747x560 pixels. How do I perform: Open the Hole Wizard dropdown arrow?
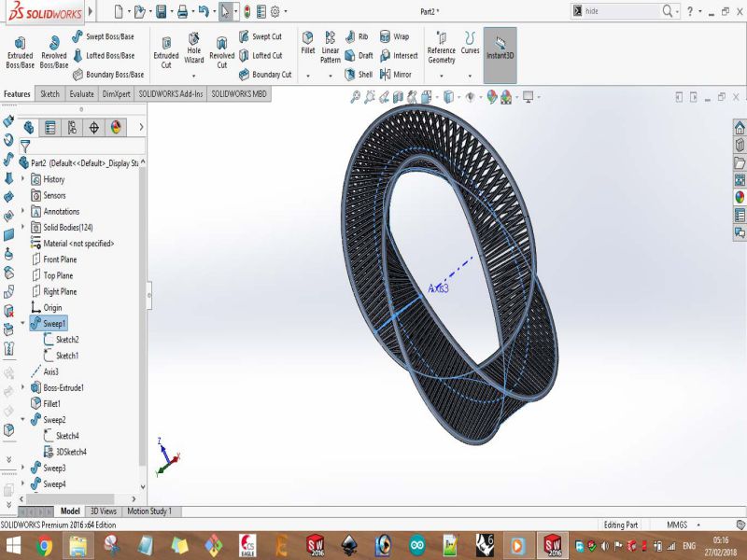click(x=194, y=76)
